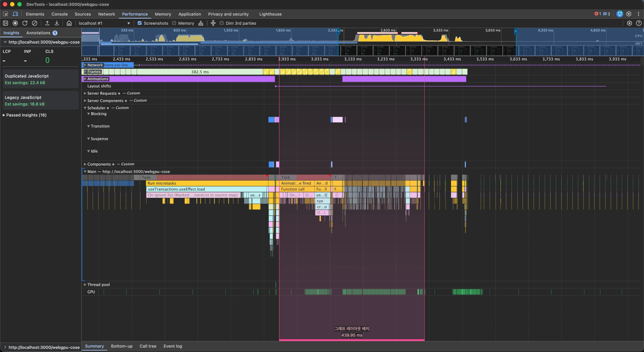Click Record and reload icon
Viewport: 644px width, 352px height.
(25, 23)
